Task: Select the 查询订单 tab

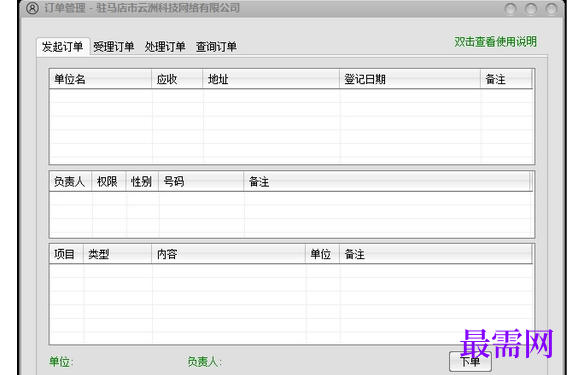Action: [x=216, y=47]
